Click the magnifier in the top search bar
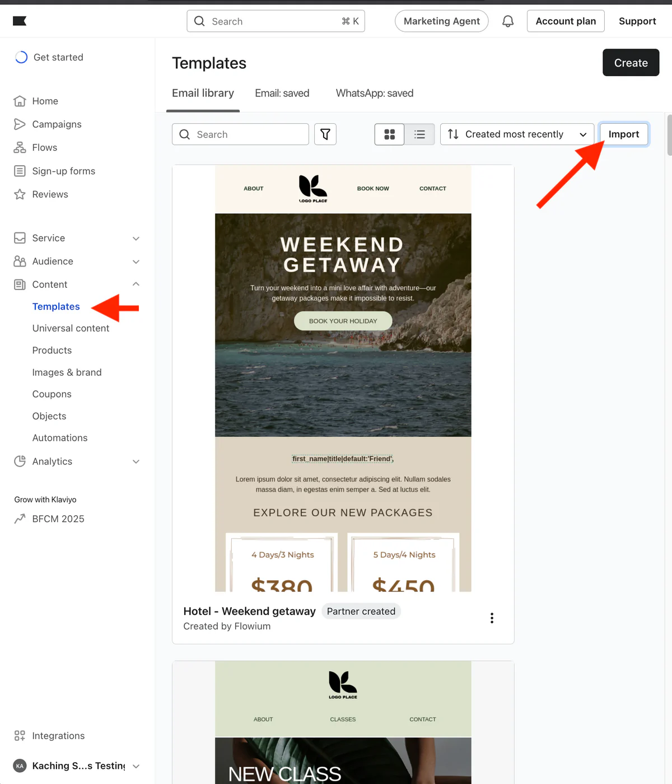Screen dimensions: 672x784 tap(199, 21)
